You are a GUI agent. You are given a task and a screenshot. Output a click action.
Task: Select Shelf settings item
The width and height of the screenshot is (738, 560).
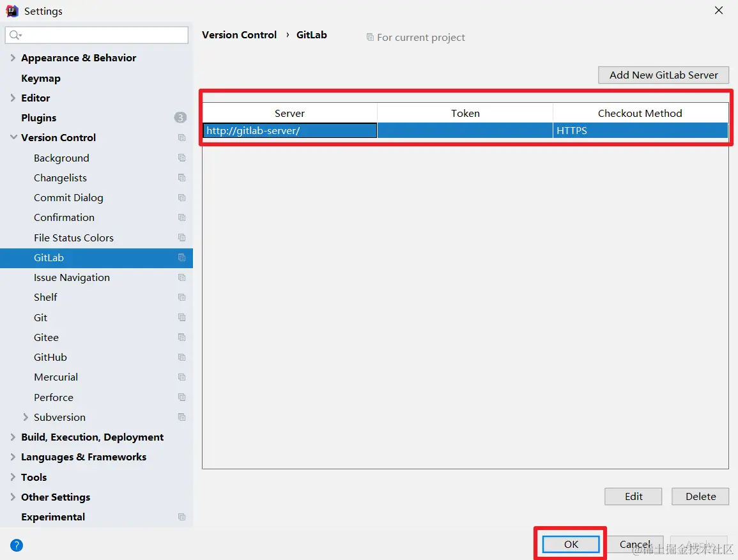point(45,298)
